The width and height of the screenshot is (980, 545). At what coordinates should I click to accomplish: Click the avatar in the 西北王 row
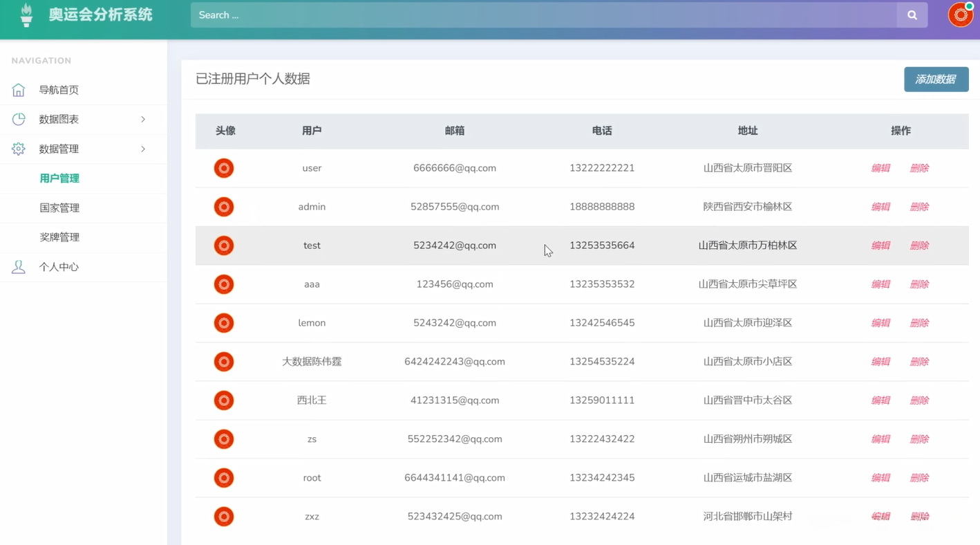(x=224, y=400)
